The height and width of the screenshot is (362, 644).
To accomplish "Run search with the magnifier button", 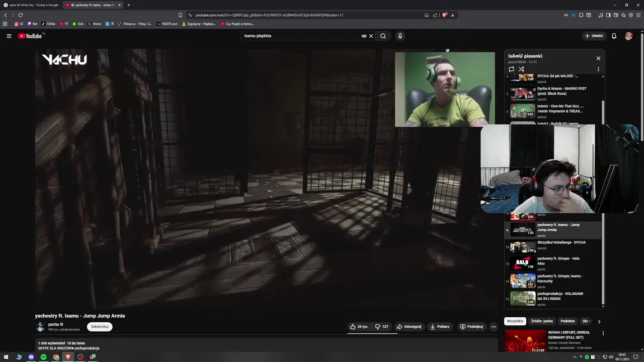I will coord(383,36).
